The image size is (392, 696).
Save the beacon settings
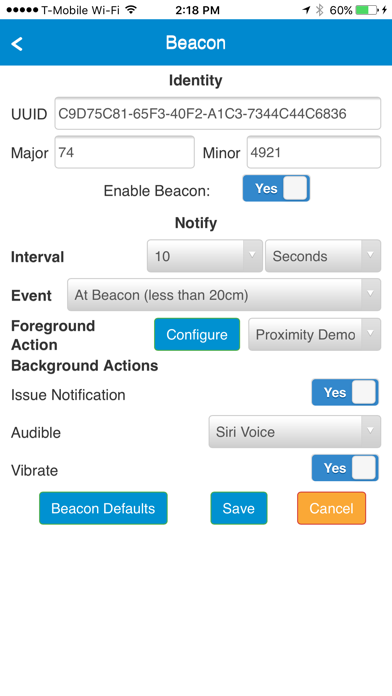coord(239,508)
